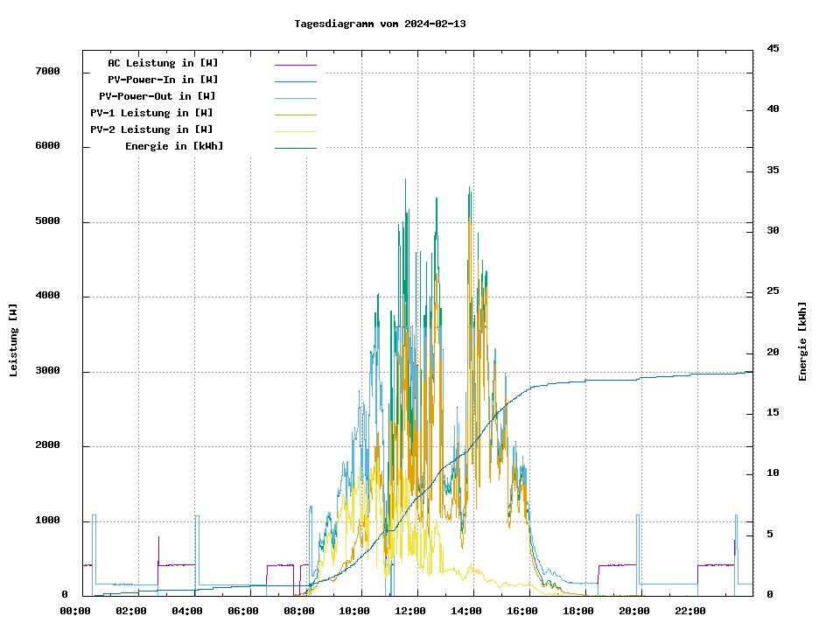The height and width of the screenshot is (630, 840).
Task: Choose the PV-2 Leistung legend label
Action: [x=151, y=129]
